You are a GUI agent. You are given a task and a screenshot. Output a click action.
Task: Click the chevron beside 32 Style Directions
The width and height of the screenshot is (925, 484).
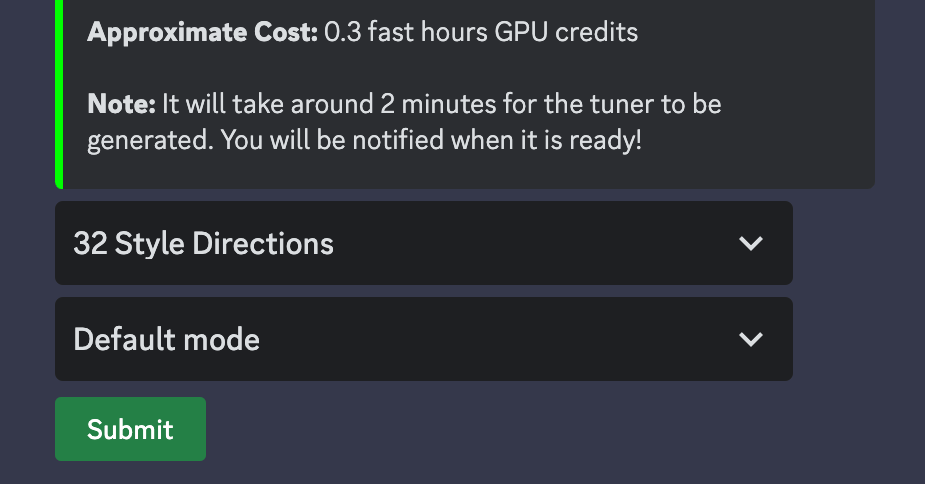(750, 243)
